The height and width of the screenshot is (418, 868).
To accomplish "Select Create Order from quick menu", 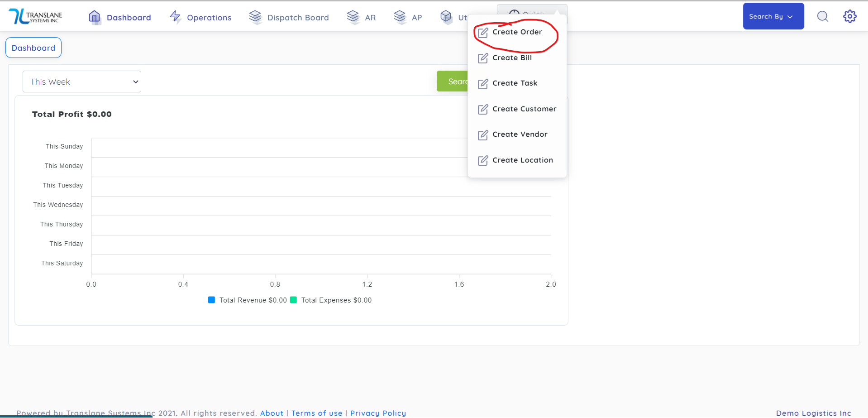I will pyautogui.click(x=517, y=32).
